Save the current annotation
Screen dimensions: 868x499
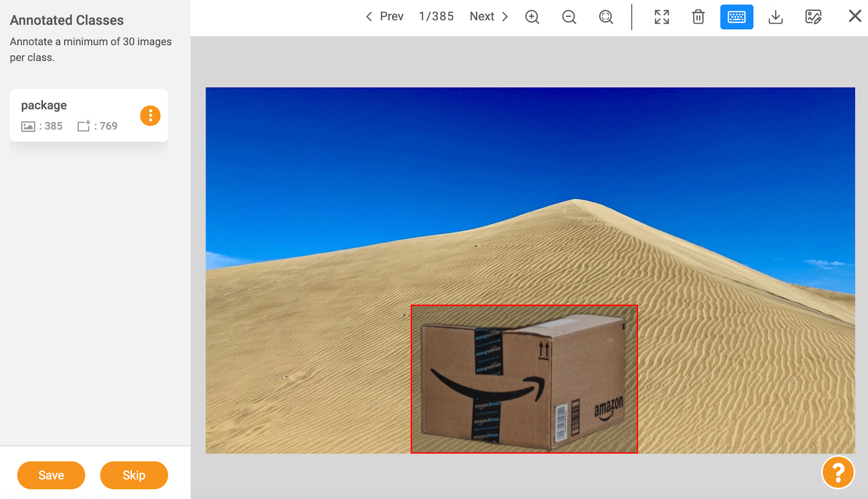51,475
